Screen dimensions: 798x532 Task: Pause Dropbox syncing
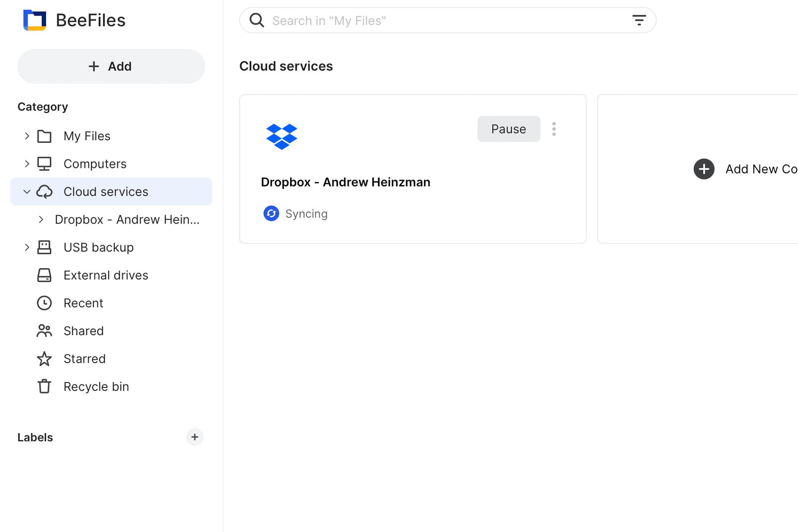508,129
